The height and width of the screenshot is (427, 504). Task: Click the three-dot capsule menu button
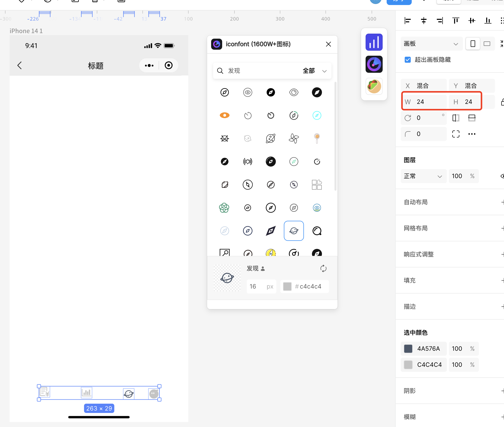(149, 66)
